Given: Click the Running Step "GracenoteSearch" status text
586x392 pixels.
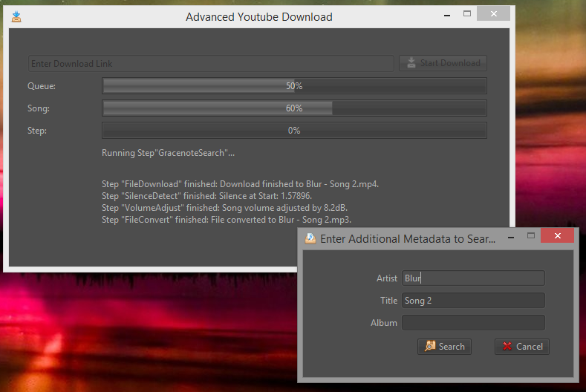Looking at the screenshot, I should pos(168,153).
